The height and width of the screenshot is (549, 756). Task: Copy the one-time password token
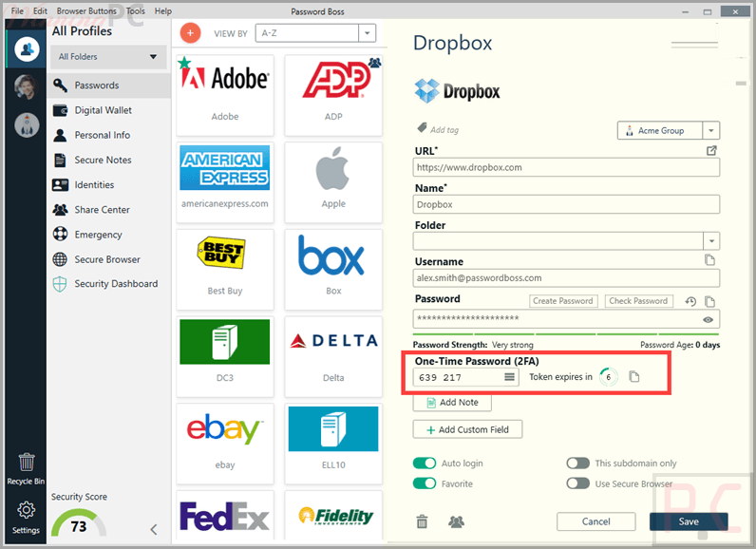[x=634, y=377]
